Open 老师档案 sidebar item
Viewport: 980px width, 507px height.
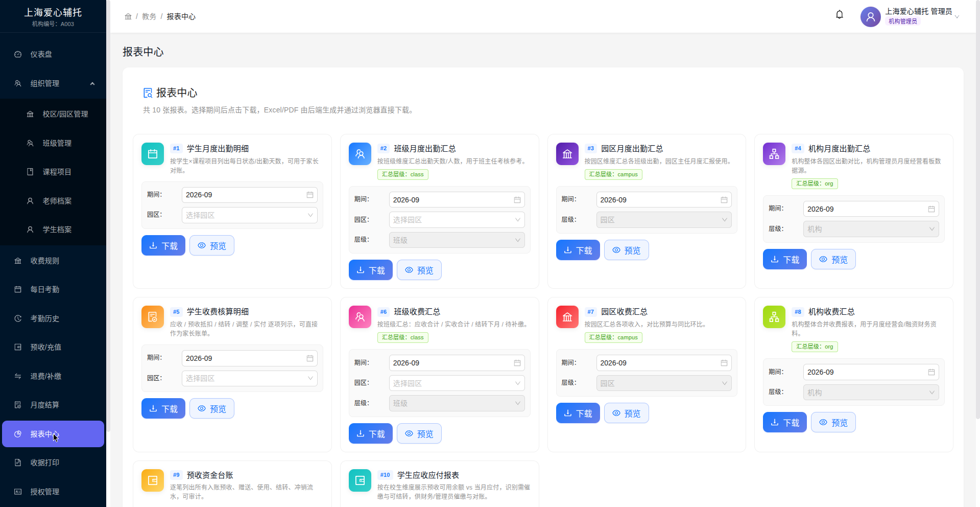pyautogui.click(x=53, y=201)
